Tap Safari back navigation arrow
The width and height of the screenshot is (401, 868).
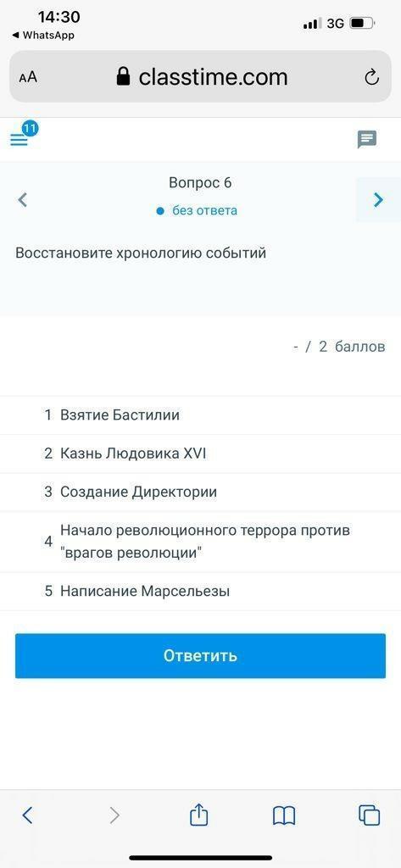28,815
